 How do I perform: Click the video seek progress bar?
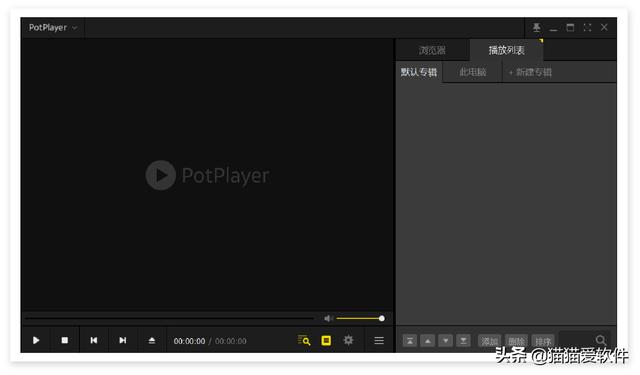click(169, 318)
